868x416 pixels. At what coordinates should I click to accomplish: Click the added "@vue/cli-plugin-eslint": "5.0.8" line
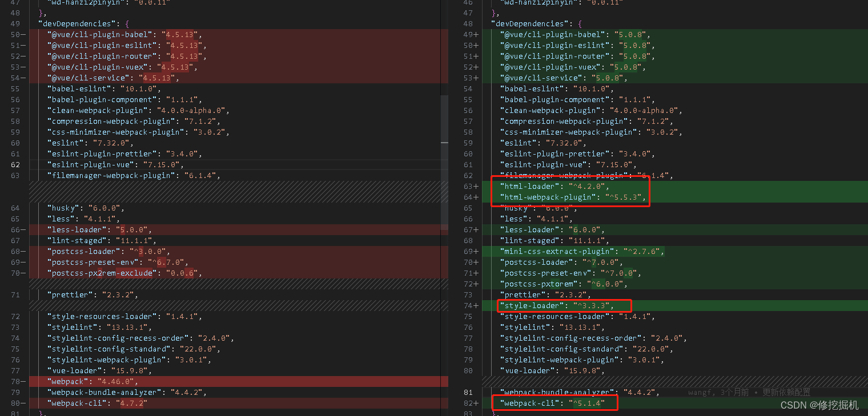(675, 46)
